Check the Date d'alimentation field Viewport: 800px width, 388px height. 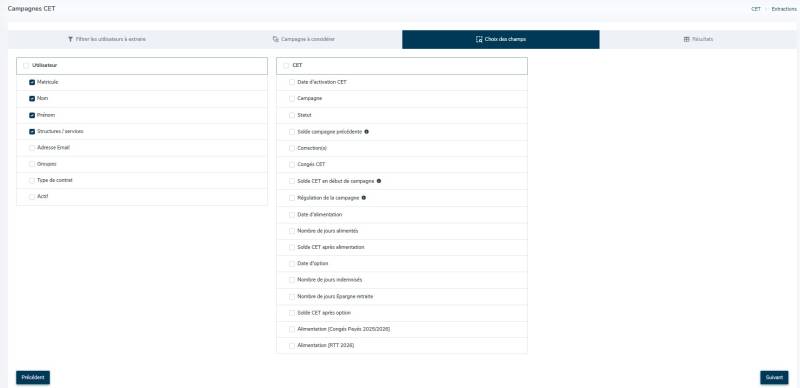click(292, 215)
